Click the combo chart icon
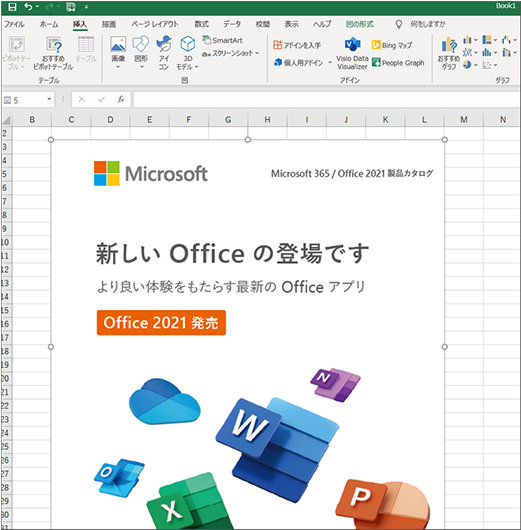521x530 pixels. [x=506, y=52]
